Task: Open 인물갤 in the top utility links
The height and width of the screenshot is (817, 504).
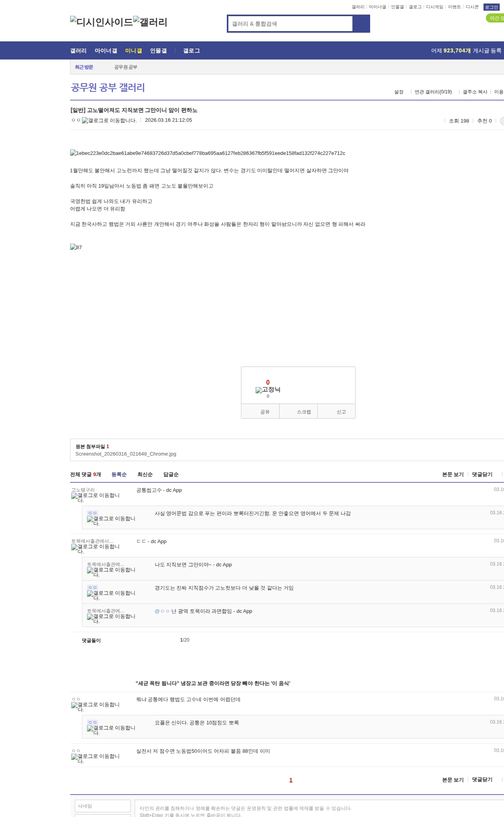Action: tap(397, 7)
